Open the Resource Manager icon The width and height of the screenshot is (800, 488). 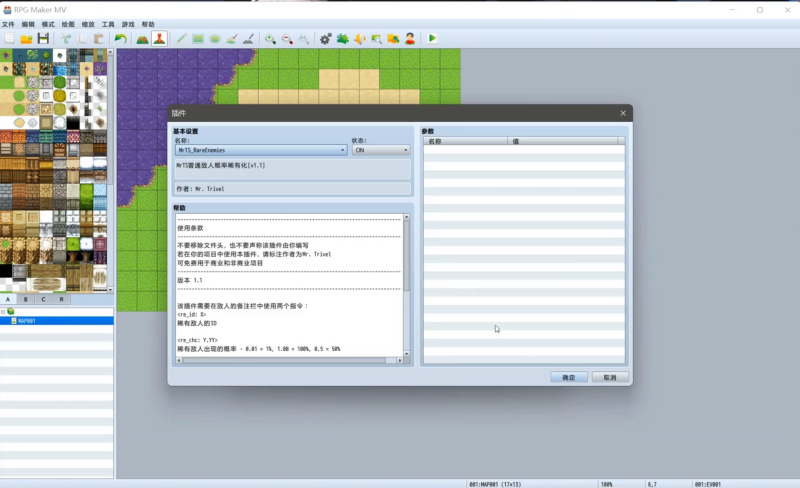coord(393,38)
